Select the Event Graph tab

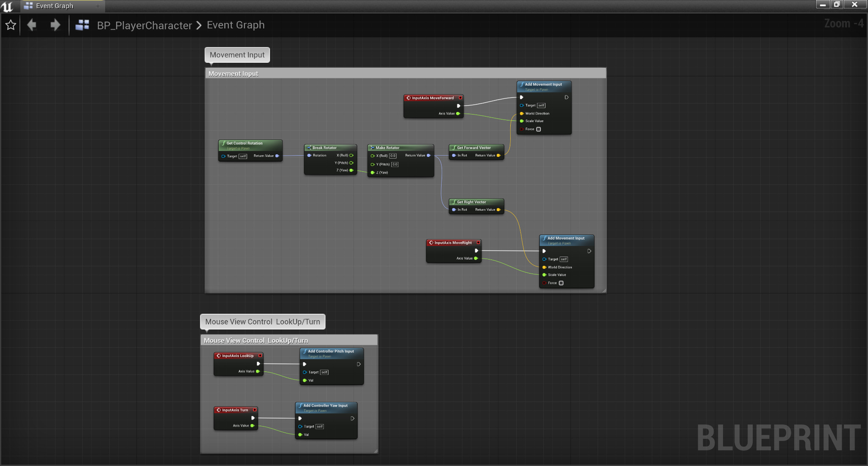click(54, 6)
